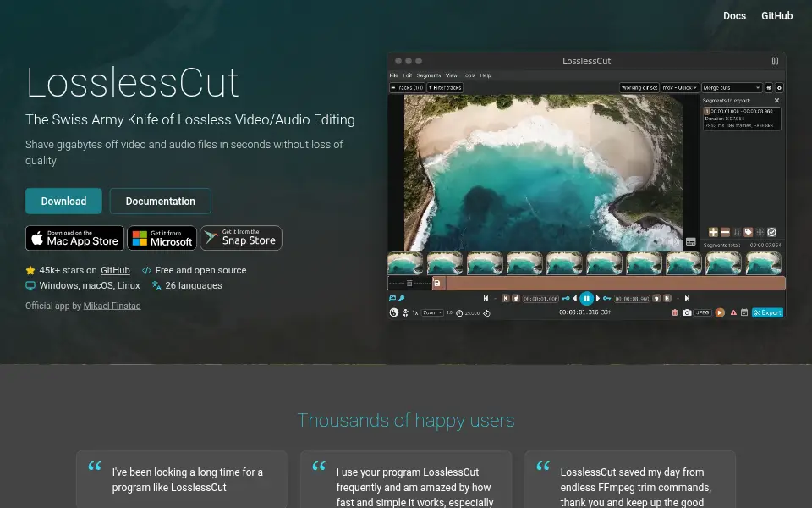Open the Mikael Finstad author link
The width and height of the screenshot is (812, 508).
click(x=112, y=306)
